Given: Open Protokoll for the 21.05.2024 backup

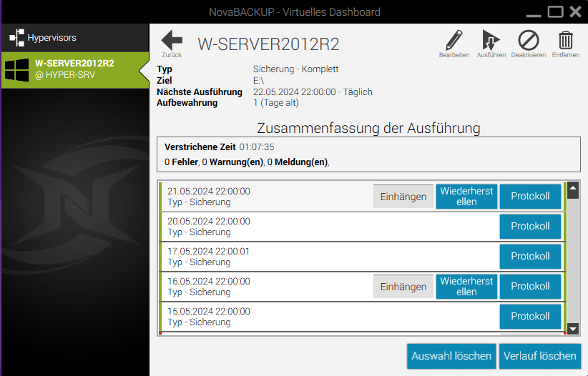Looking at the screenshot, I should (x=530, y=197).
